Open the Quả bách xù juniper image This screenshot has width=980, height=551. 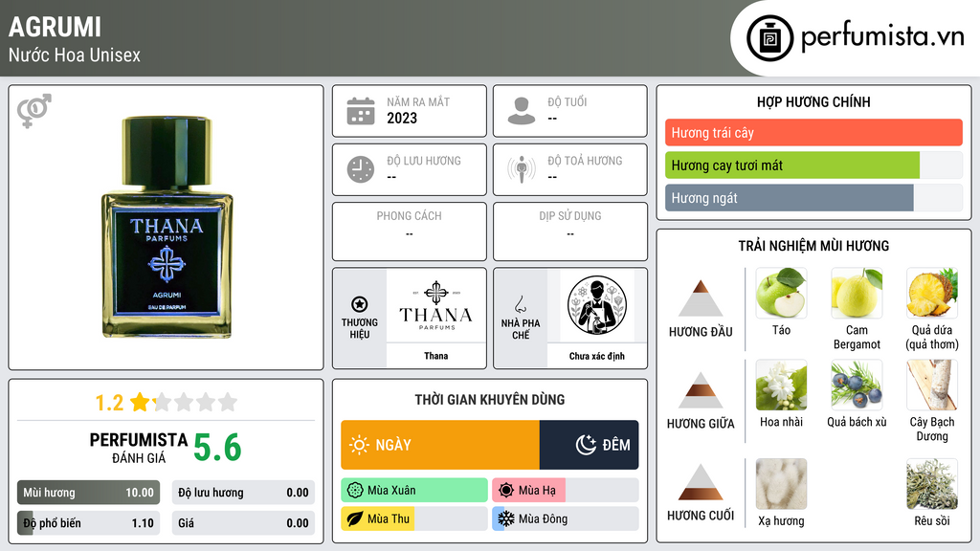tap(857, 385)
